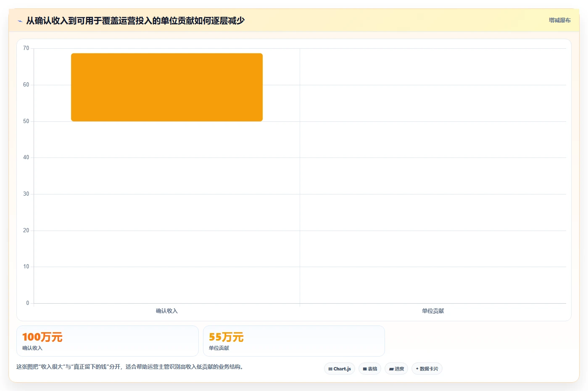This screenshot has width=588, height=391.
Task: Click the orange 确认收入 waterfall bar
Action: point(167,87)
